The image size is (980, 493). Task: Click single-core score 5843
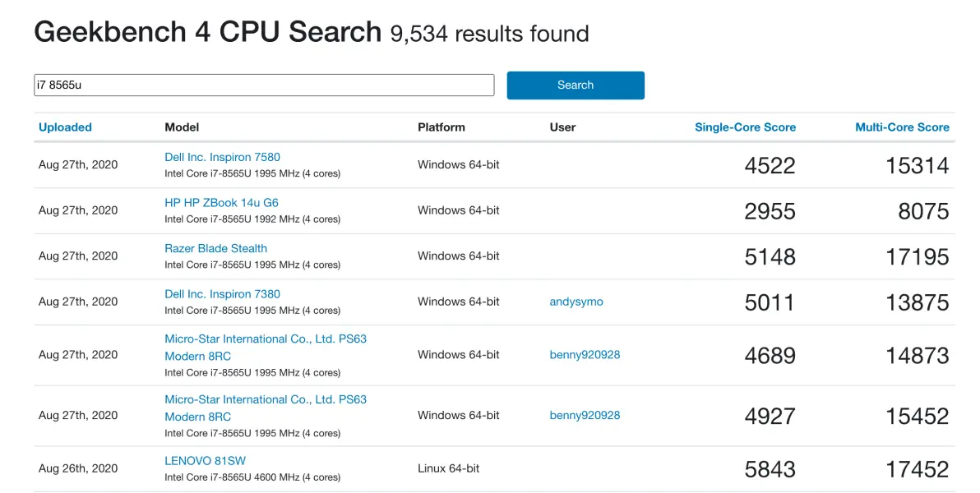point(770,469)
